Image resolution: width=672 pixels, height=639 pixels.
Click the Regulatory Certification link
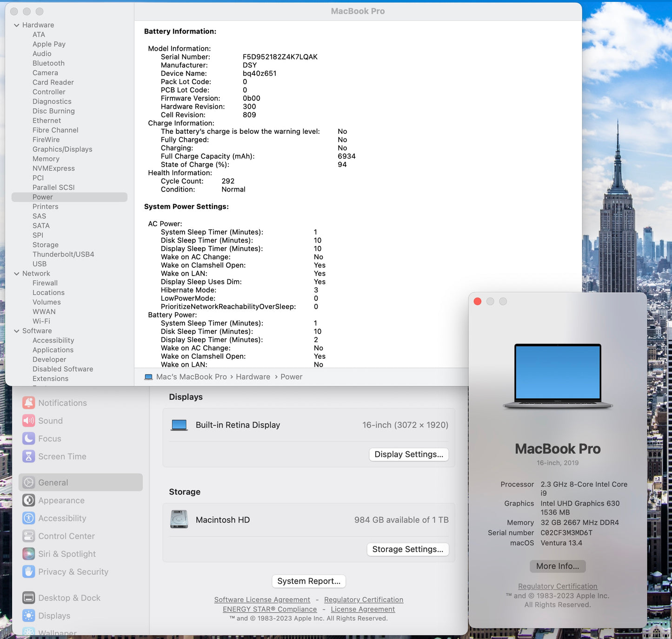[364, 599]
